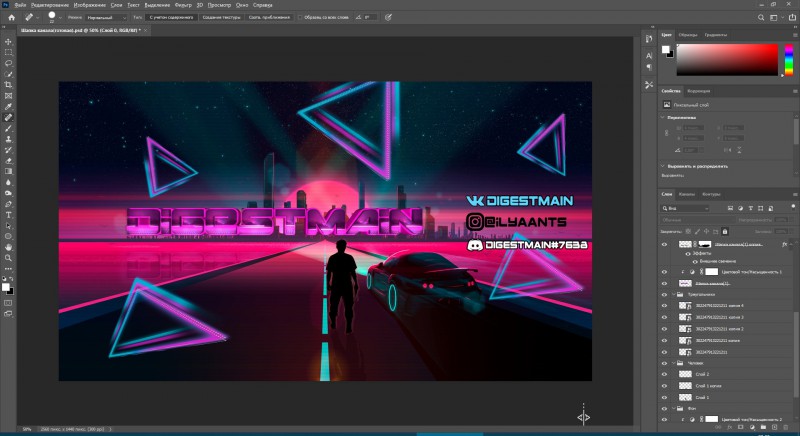The height and width of the screenshot is (436, 800).
Task: Select the Move tool
Action: [x=8, y=41]
